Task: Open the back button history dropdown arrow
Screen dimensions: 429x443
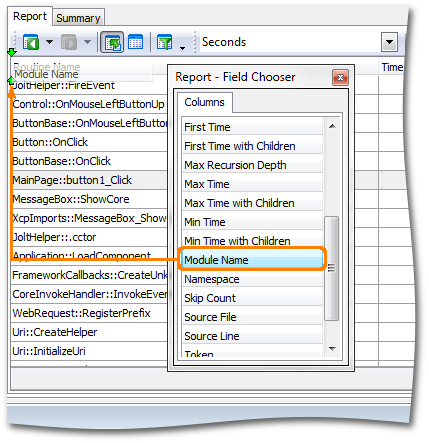Action: [49, 42]
